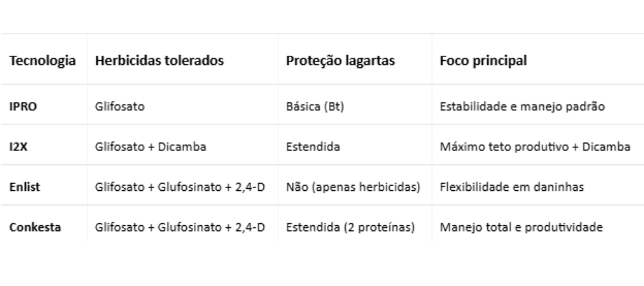Image resolution: width=644 pixels, height=286 pixels.
Task: Click the Proteção lagartas column header
Action: 338,61
